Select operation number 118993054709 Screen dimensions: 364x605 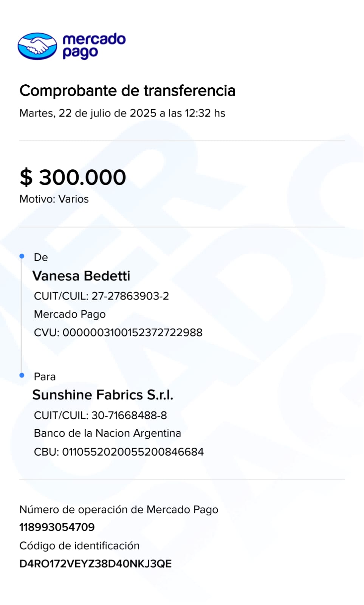57,527
